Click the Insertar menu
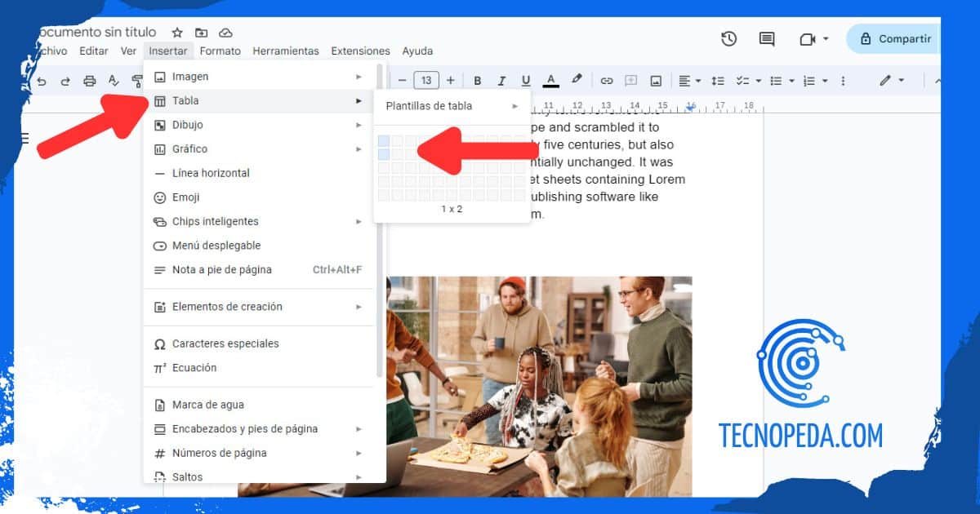Image resolution: width=980 pixels, height=514 pixels. coord(168,51)
